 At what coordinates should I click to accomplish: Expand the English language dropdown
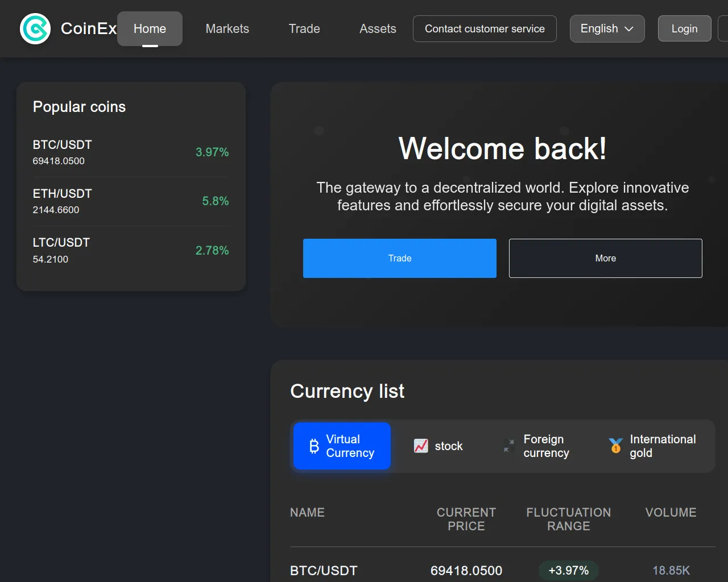606,28
